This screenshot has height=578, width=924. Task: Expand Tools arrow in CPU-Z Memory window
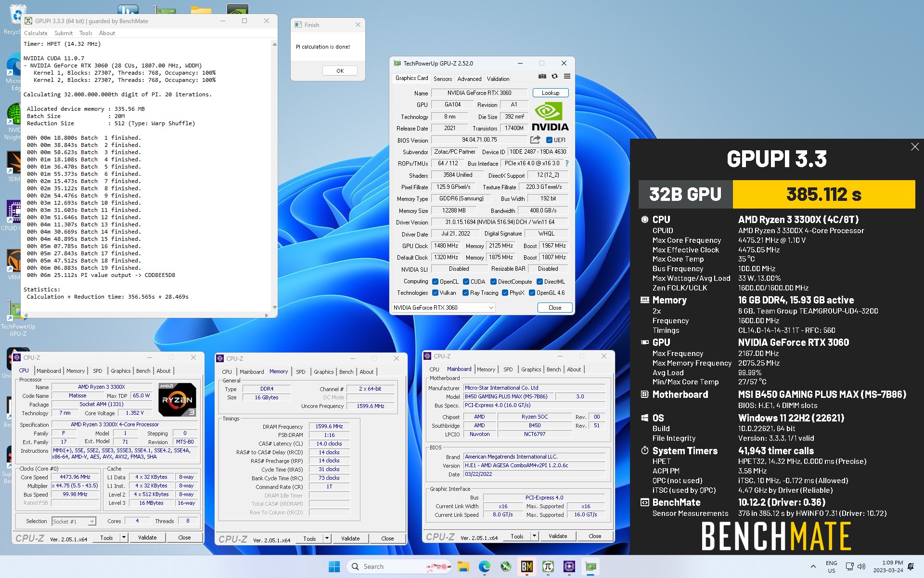click(x=327, y=539)
